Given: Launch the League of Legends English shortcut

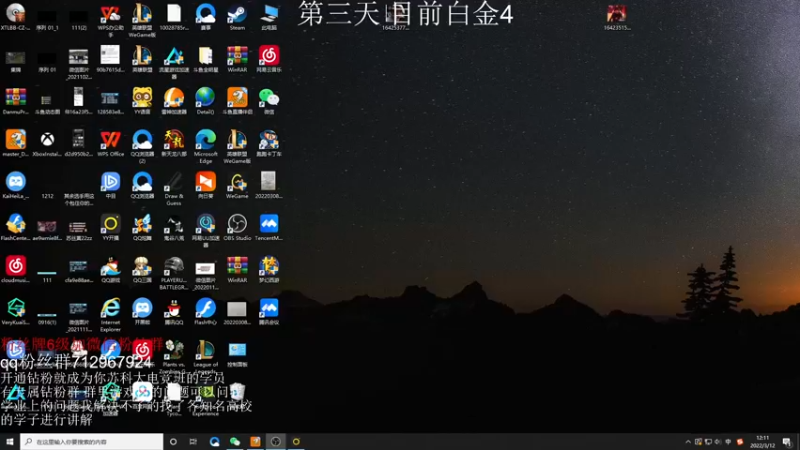Looking at the screenshot, I should pyautogui.click(x=206, y=354).
